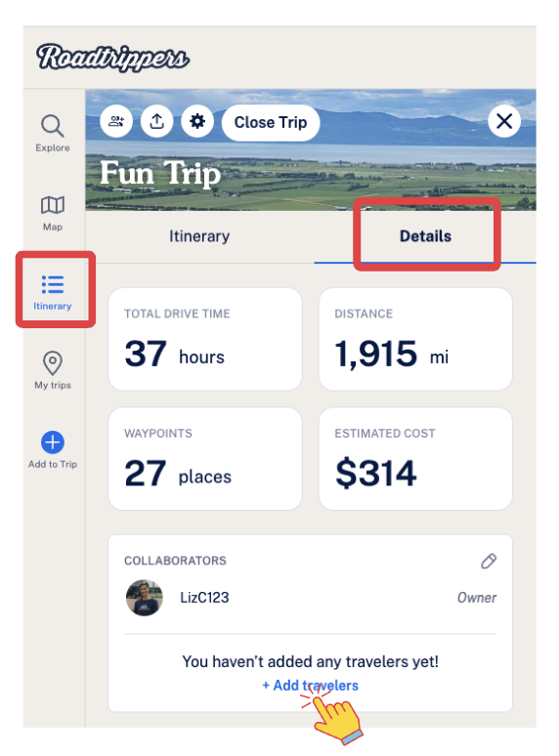This screenshot has width=559, height=756.
Task: Select the Estimated Cost $314 card
Action: (x=415, y=458)
